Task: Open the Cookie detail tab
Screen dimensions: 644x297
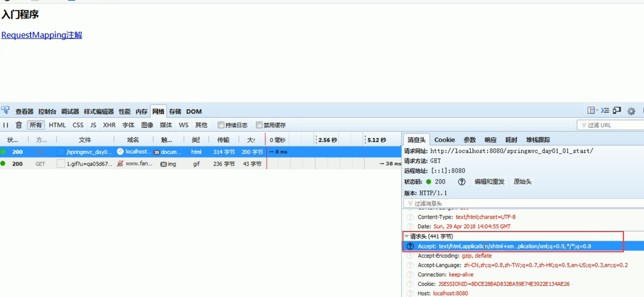Action: point(444,140)
